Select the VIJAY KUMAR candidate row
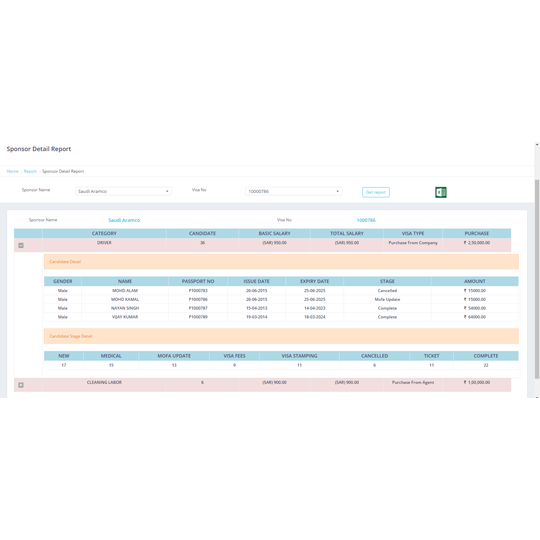The width and height of the screenshot is (540, 540). (281, 317)
